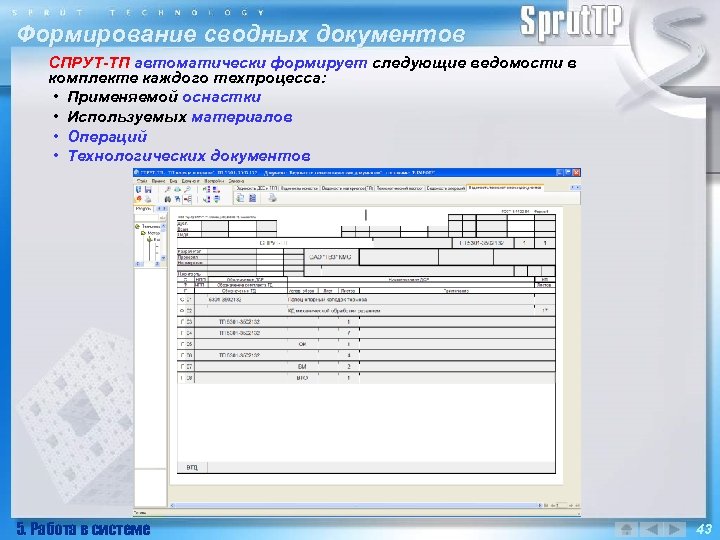This screenshot has width=720, height=540.
Task: Click the horizontal scrollbar right arrow under the document
Action: (x=540, y=505)
